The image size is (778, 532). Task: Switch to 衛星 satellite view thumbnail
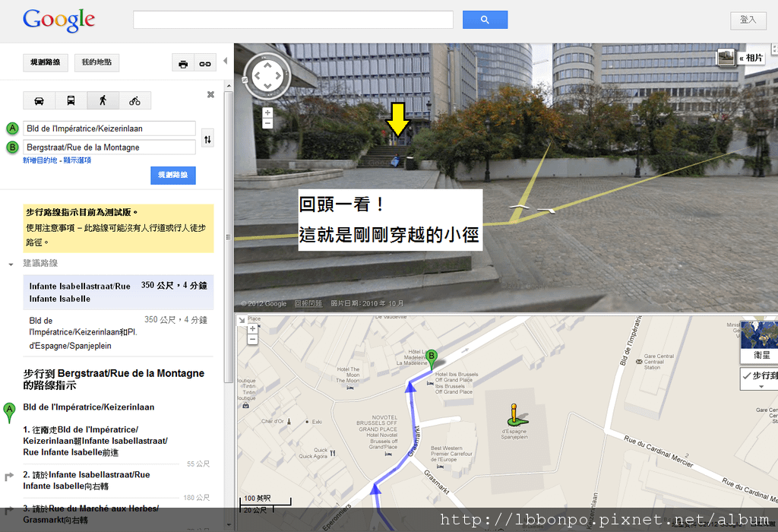pyautogui.click(x=759, y=341)
